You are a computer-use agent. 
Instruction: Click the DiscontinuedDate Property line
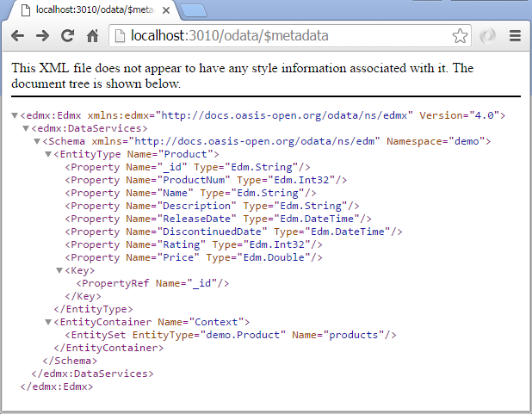pos(234,232)
